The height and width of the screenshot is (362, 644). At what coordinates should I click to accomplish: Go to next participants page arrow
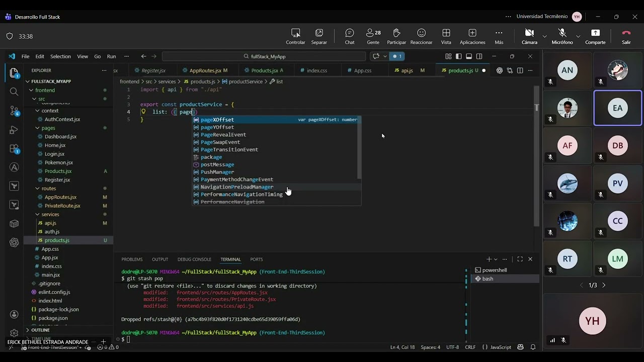point(604,285)
